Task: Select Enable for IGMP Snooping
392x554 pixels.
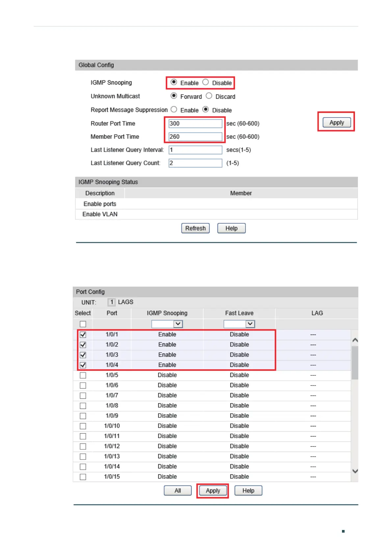Action: click(x=174, y=82)
